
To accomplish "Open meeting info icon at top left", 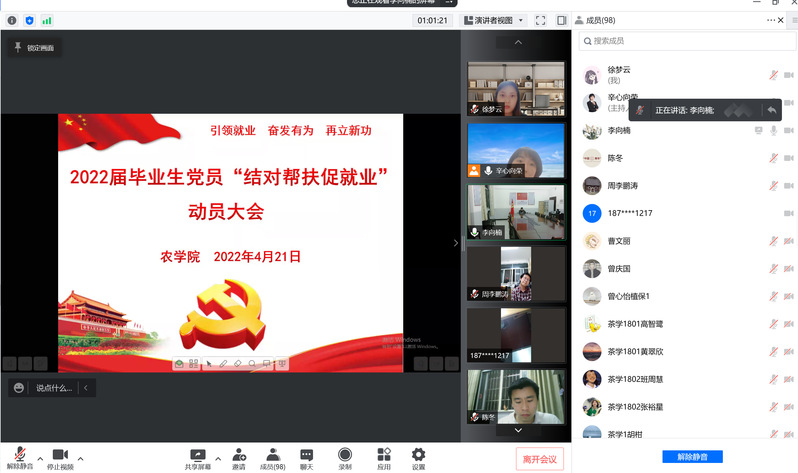I will click(12, 20).
